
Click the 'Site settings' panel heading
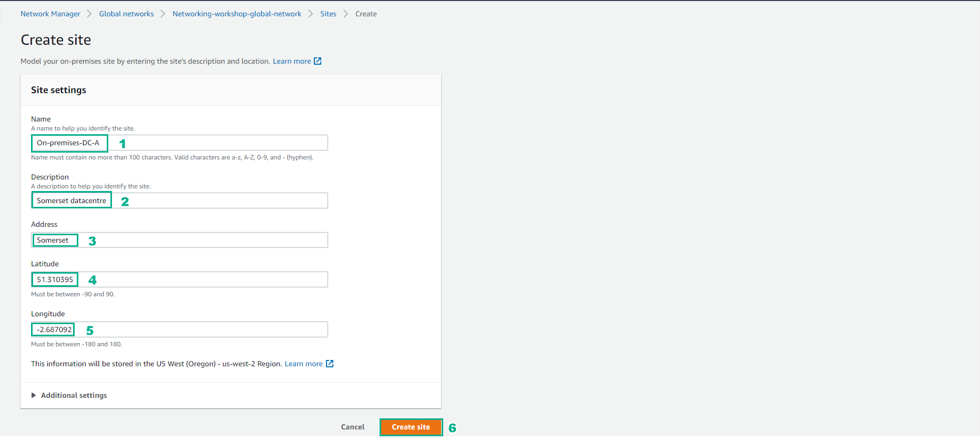coord(58,90)
